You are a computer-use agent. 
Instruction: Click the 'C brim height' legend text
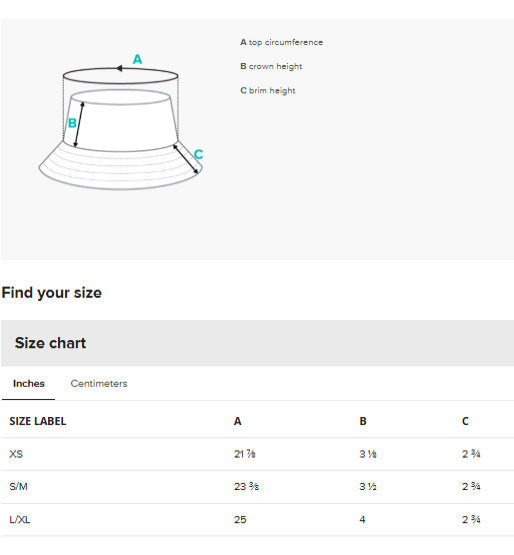coord(268,90)
